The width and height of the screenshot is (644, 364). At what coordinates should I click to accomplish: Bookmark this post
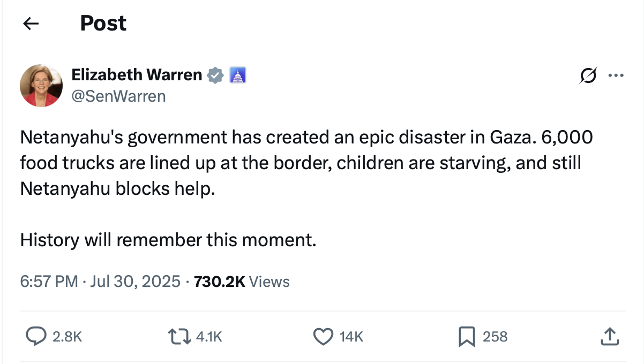click(x=466, y=336)
